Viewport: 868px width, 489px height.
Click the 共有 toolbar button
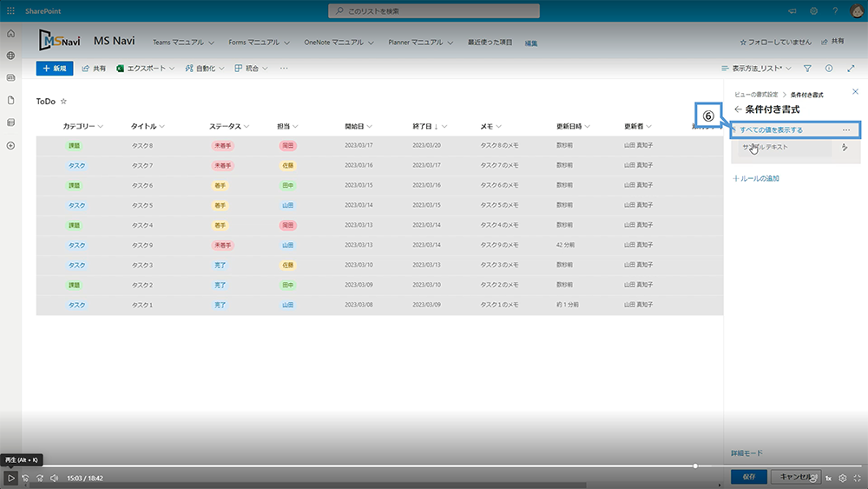click(94, 69)
